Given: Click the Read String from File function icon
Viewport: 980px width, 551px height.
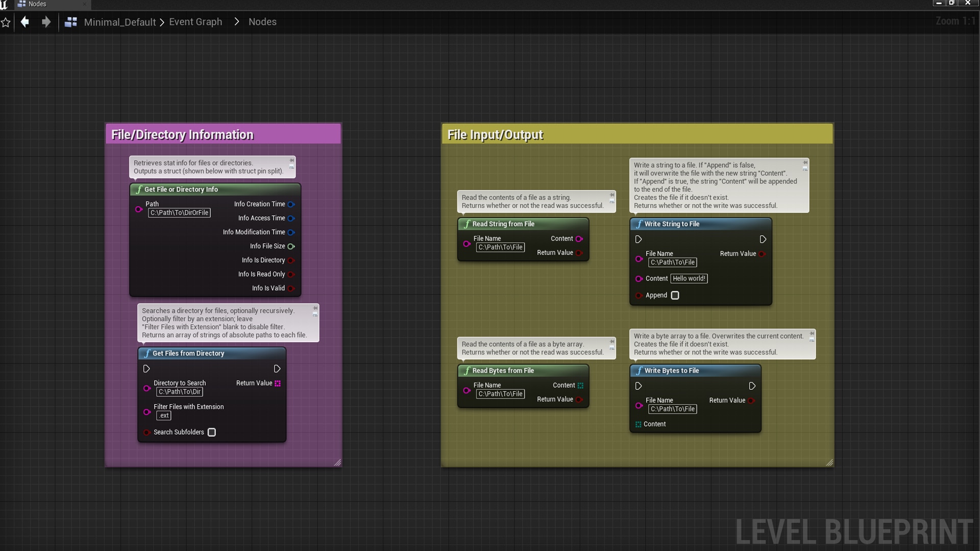Looking at the screenshot, I should [467, 223].
